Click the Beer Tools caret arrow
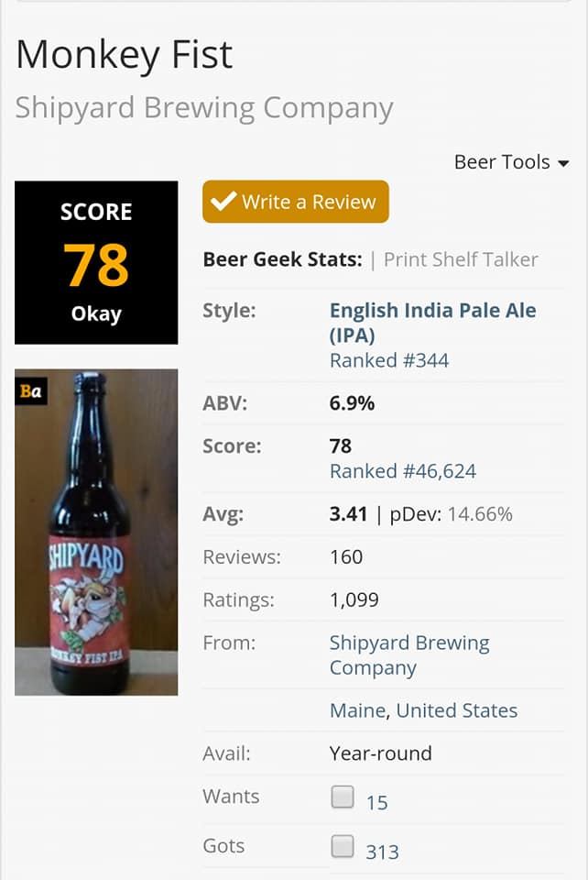The width and height of the screenshot is (588, 880). click(x=563, y=164)
